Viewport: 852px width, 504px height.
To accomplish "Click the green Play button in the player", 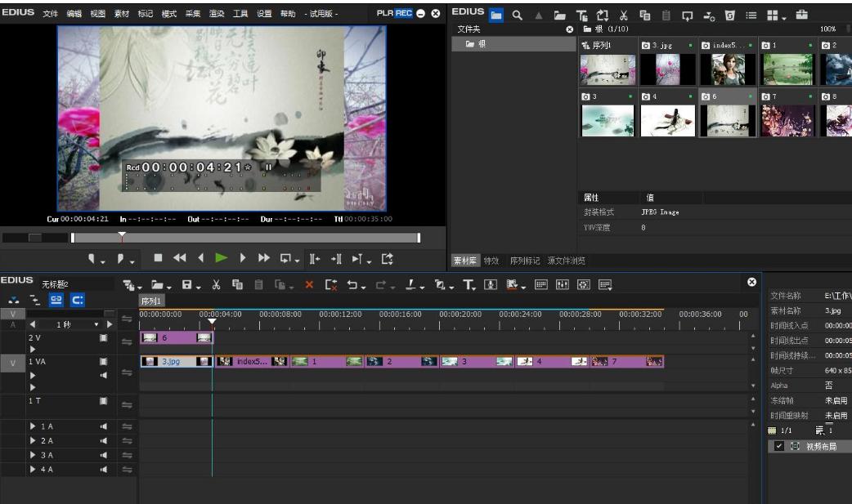I will pyautogui.click(x=221, y=258).
